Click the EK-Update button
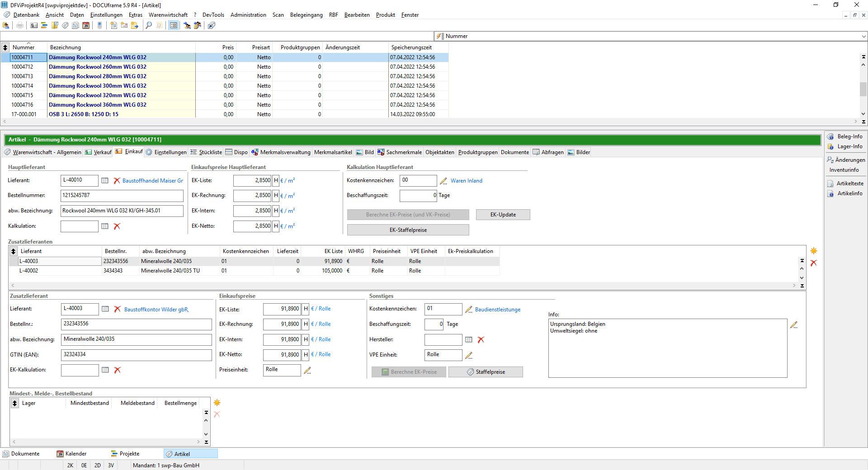This screenshot has width=868, height=470. [x=503, y=215]
